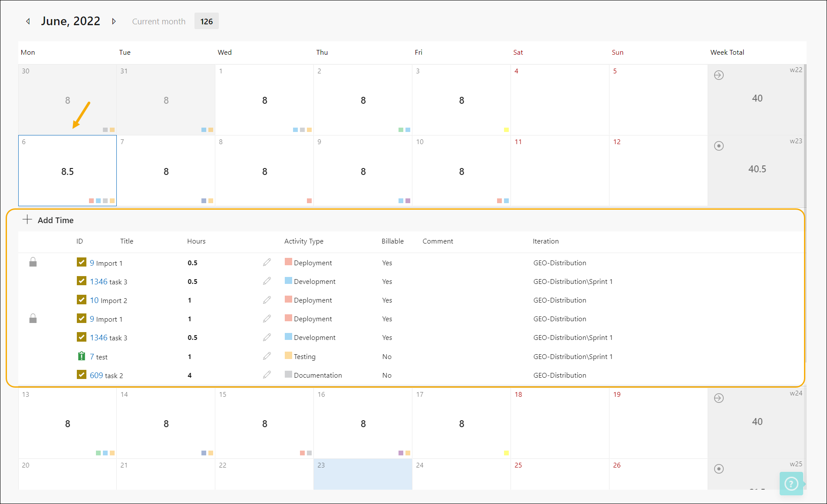
Task: Select June 8 calendar cell
Action: point(264,171)
